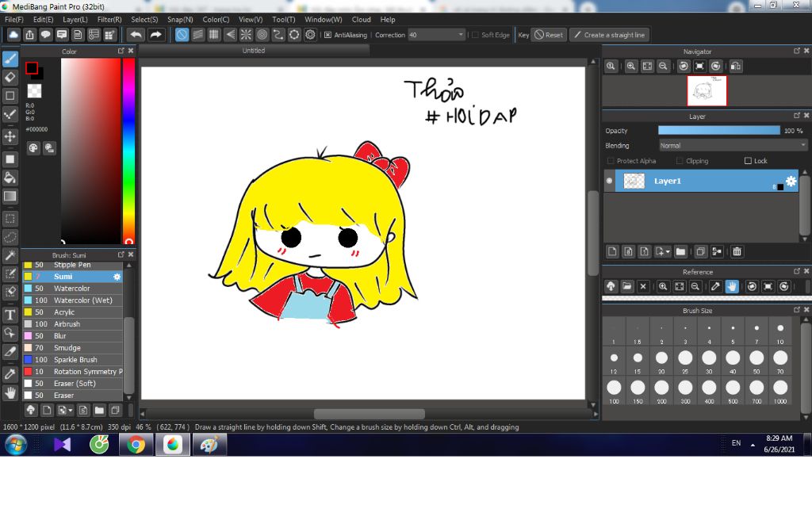Select Airbrush in brush list
Screen dimensions: 812x524
click(72, 324)
